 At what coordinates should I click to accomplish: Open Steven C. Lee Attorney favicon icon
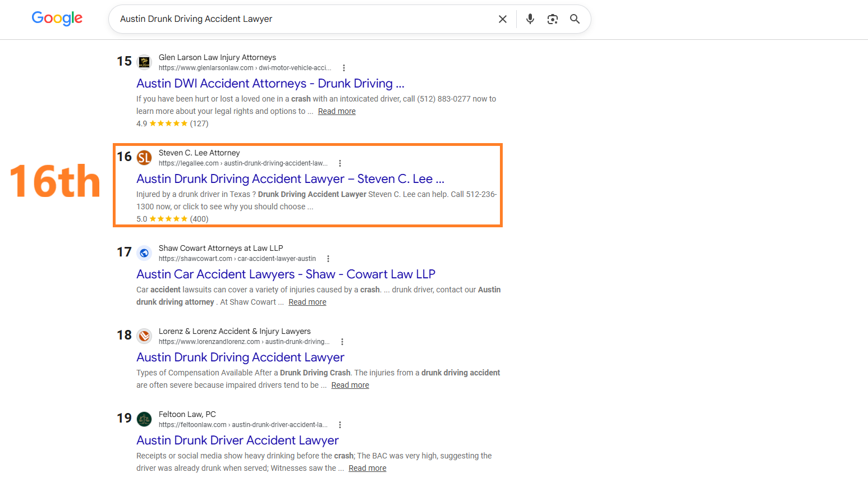pos(144,158)
